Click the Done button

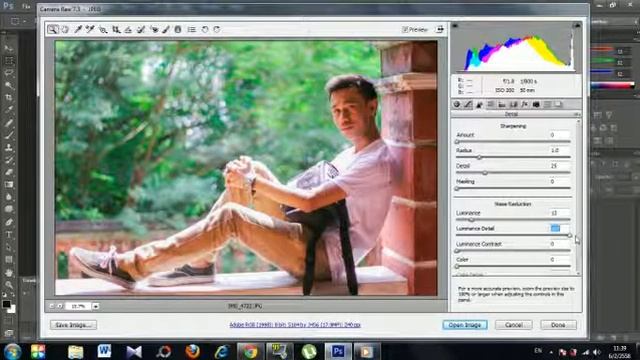(x=558, y=325)
